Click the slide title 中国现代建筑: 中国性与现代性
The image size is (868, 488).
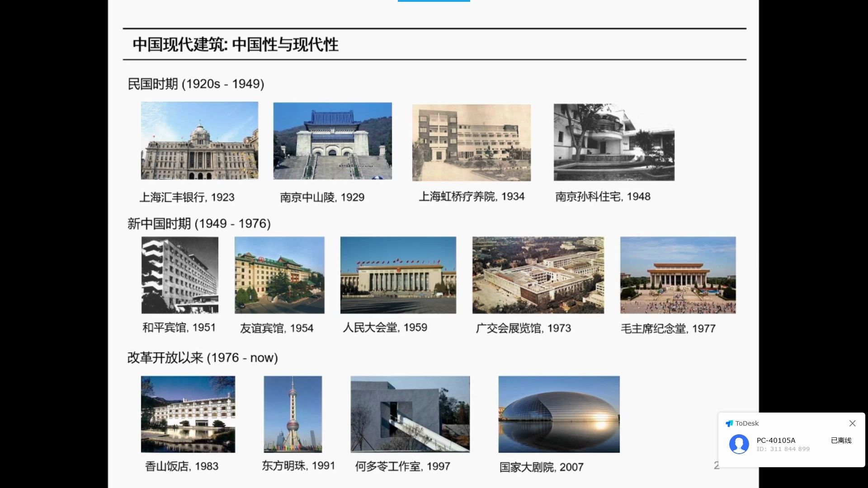(236, 44)
